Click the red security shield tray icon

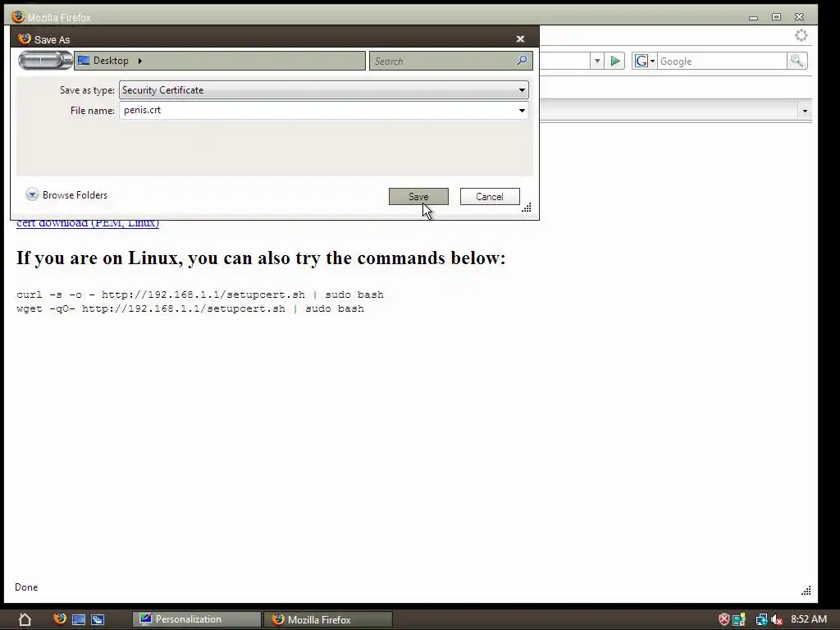point(724,620)
